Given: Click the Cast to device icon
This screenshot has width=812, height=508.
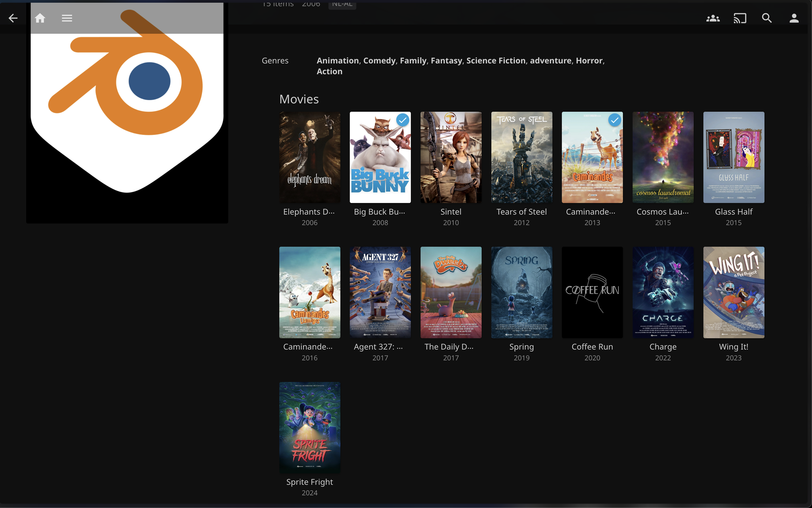Looking at the screenshot, I should (x=740, y=18).
